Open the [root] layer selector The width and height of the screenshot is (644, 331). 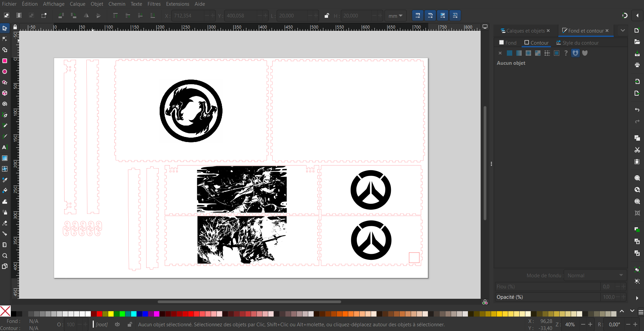101,324
